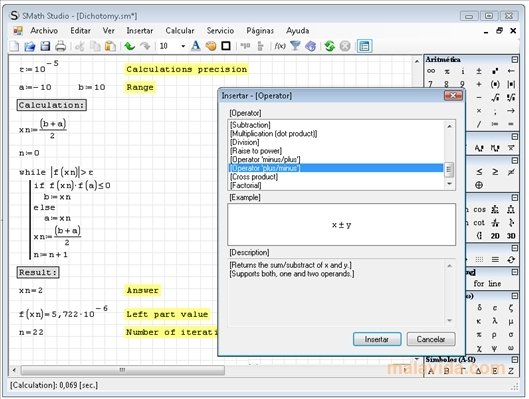Insert the less-or-equal ≤ operator
This screenshot has height=399, width=529.
479,172
